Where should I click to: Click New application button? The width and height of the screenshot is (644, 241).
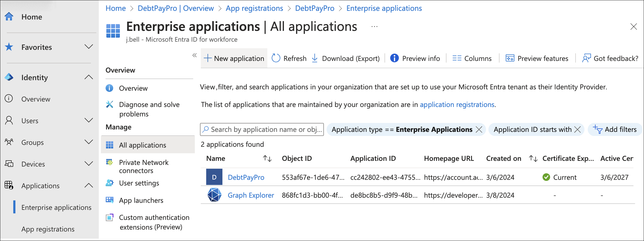coord(234,58)
